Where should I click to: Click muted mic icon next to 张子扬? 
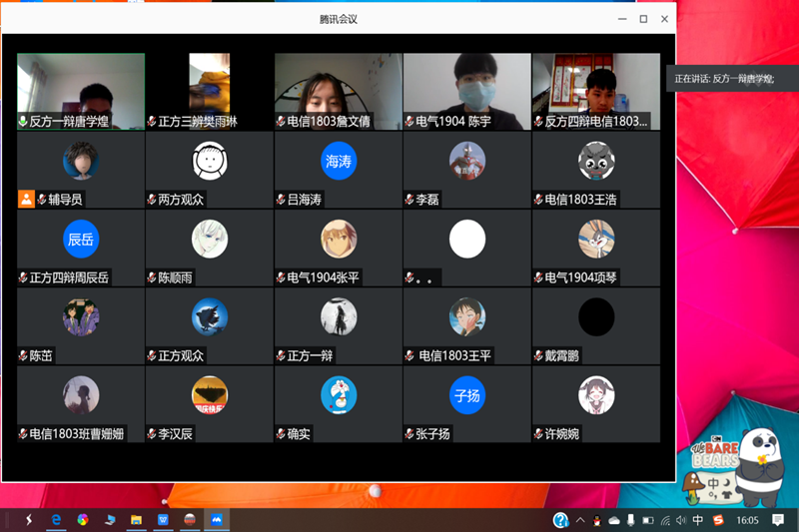tap(409, 434)
